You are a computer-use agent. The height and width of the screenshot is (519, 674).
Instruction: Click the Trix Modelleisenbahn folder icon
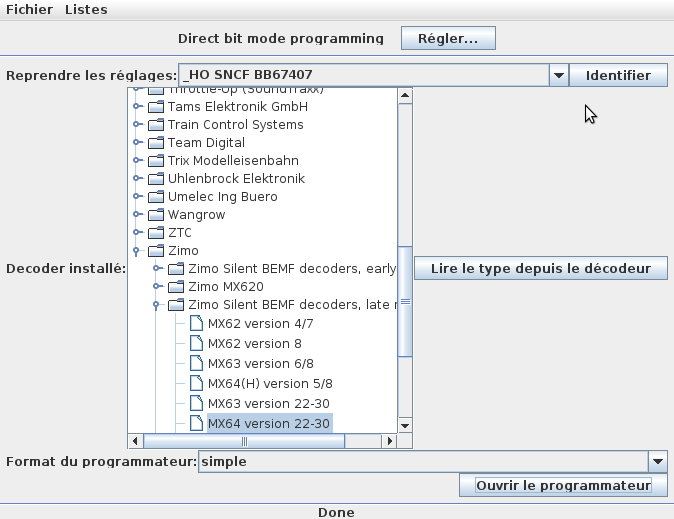[156, 160]
